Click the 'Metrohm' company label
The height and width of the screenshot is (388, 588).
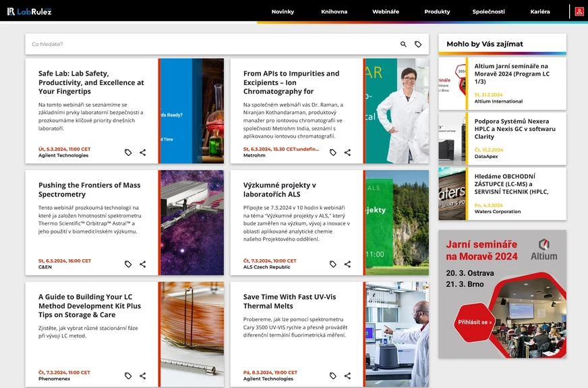coord(254,155)
